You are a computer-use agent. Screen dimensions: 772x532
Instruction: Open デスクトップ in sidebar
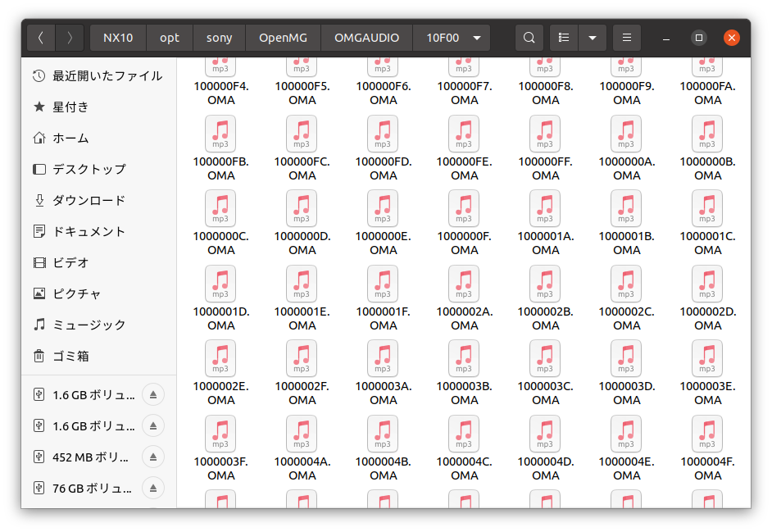(x=98, y=169)
